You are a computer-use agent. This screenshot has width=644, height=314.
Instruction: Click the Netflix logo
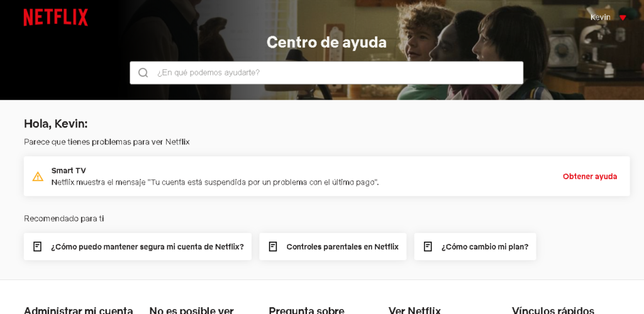click(55, 17)
